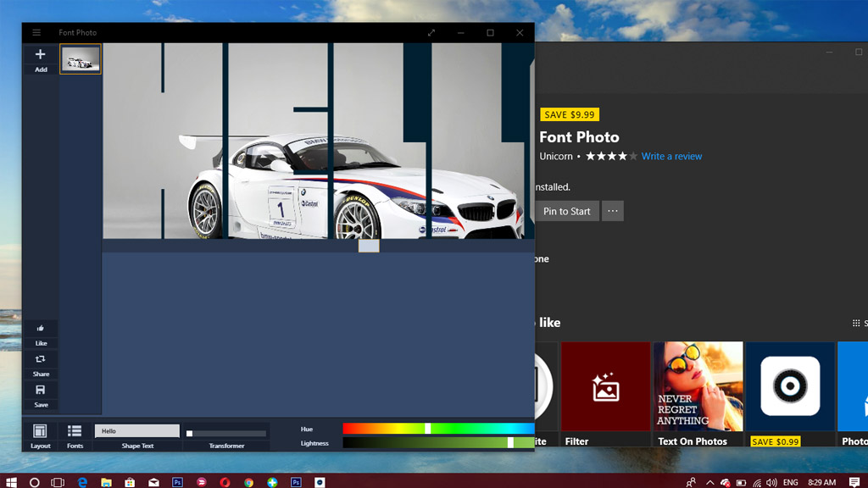Click the car photo canvas with HELLO text
The height and width of the screenshot is (488, 868).
tap(319, 141)
